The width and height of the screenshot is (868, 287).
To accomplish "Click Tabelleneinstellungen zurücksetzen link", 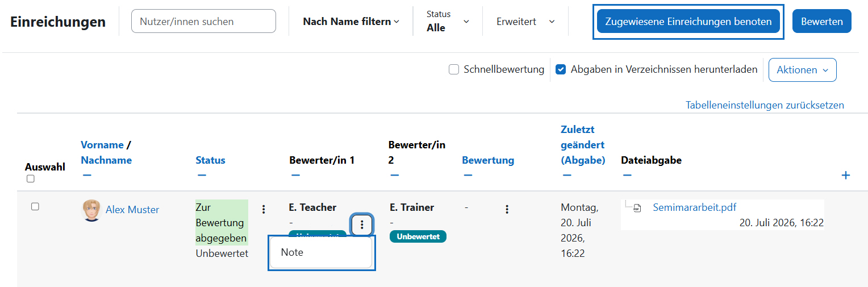I will pyautogui.click(x=765, y=105).
